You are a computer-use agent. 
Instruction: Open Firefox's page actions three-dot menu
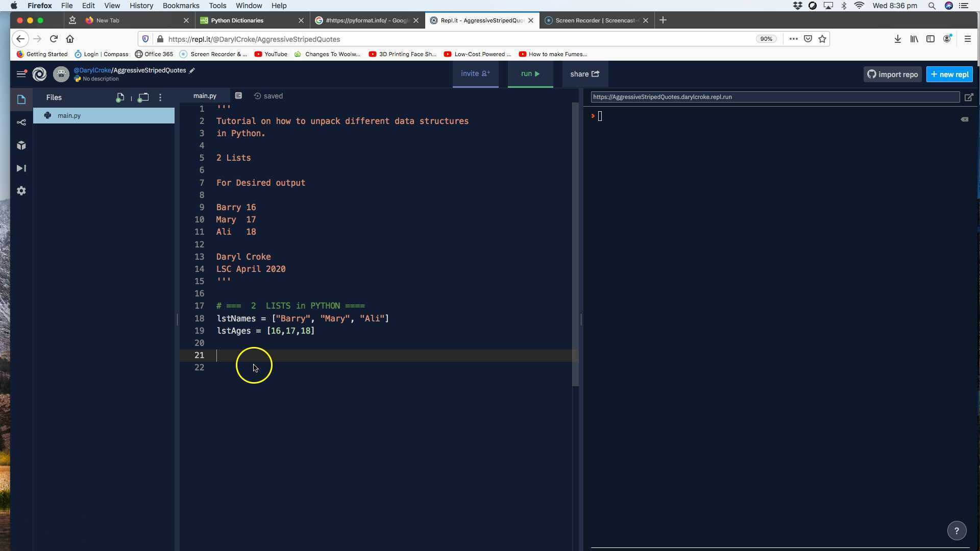click(793, 39)
